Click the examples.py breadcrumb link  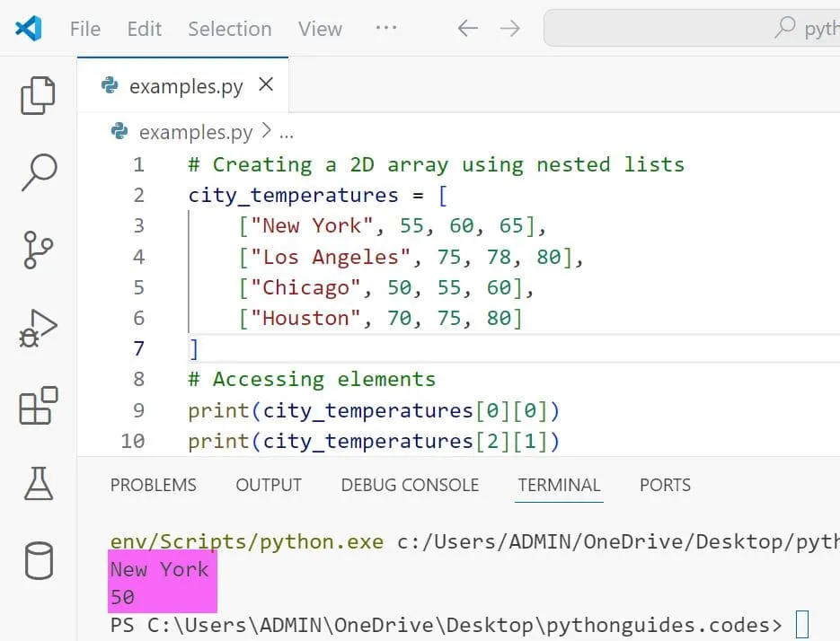click(196, 133)
